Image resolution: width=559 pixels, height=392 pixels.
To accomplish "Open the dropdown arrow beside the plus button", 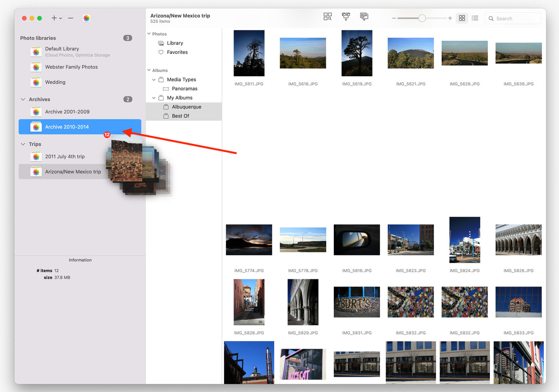I will click(x=61, y=18).
